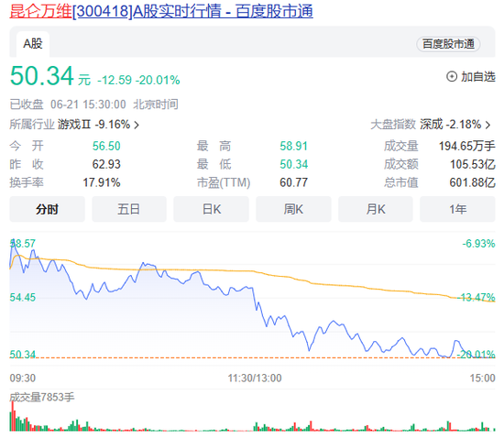The height and width of the screenshot is (439, 504).
Task: Switch to the 五日 chart tab
Action: click(x=129, y=209)
